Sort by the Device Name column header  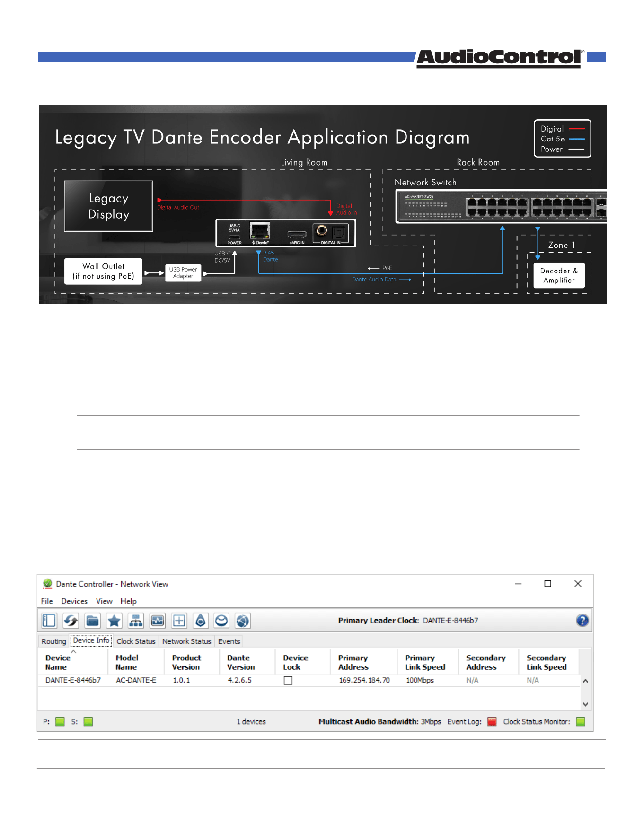[x=73, y=662]
